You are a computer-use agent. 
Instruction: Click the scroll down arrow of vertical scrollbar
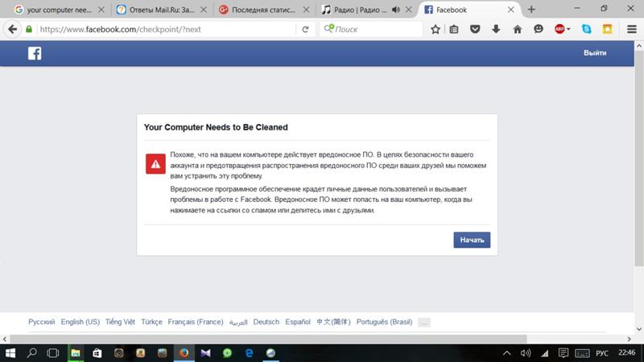point(639,329)
